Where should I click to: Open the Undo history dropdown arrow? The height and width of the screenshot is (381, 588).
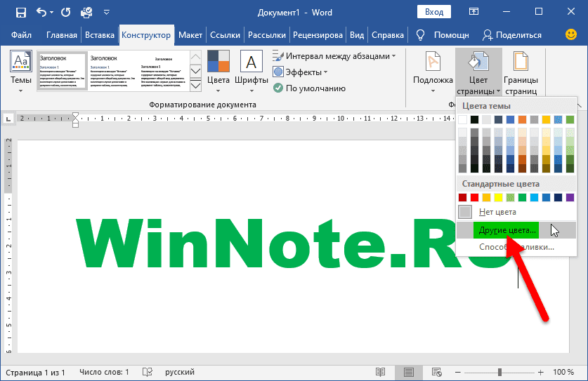click(x=52, y=13)
